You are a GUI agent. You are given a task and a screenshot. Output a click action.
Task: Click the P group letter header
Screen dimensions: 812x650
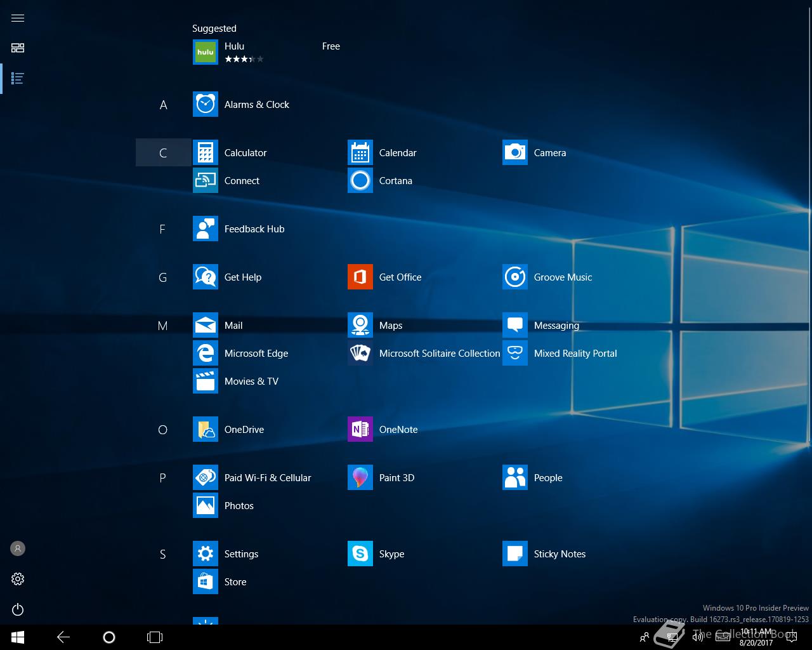[x=163, y=478]
